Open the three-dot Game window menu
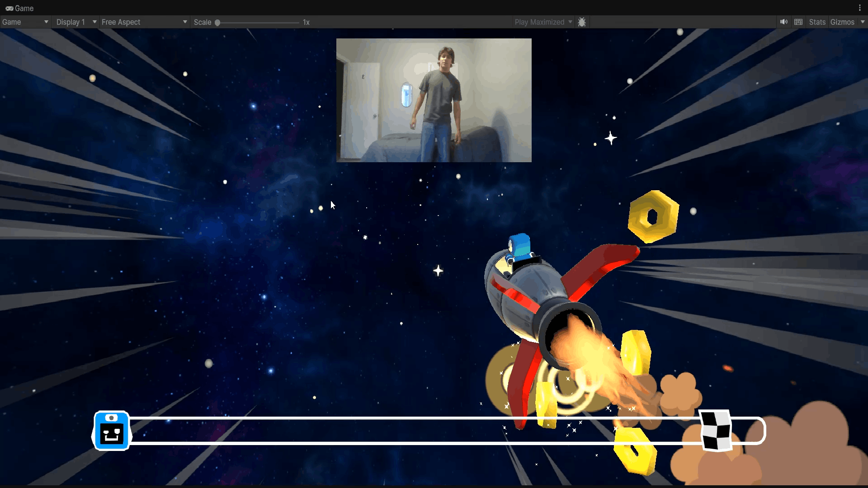868x488 pixels. [859, 8]
